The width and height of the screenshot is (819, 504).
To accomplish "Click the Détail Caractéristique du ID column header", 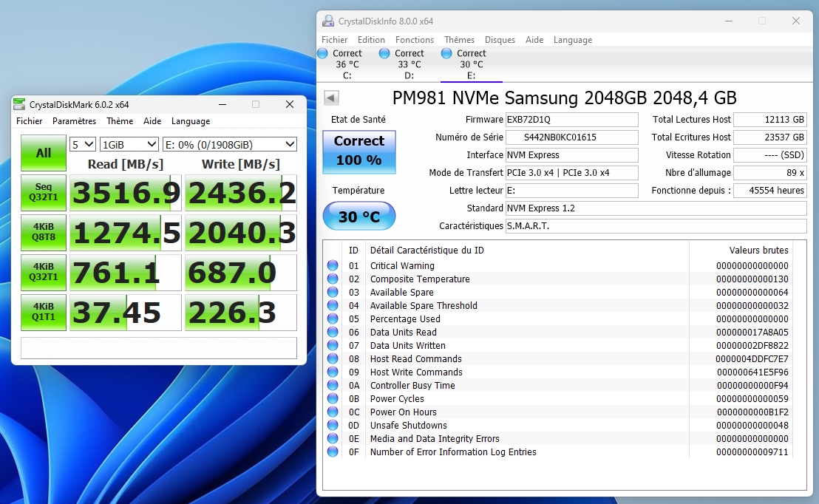I will pyautogui.click(x=427, y=251).
